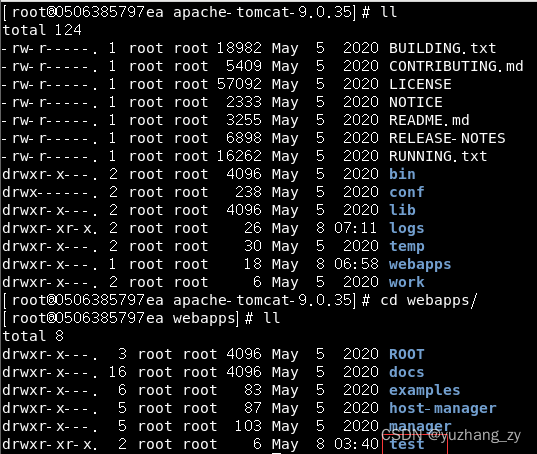Select the RELEASE-NOTES file name
This screenshot has width=537, height=454.
(447, 138)
